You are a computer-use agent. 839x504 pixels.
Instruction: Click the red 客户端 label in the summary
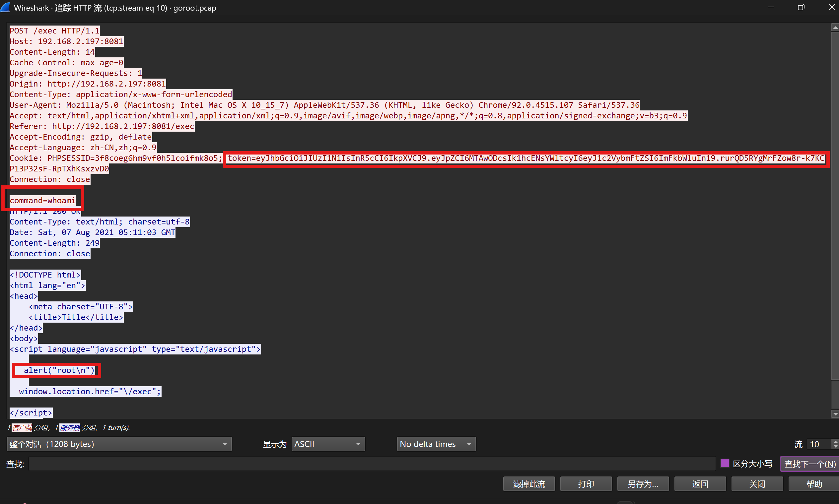[x=22, y=428]
